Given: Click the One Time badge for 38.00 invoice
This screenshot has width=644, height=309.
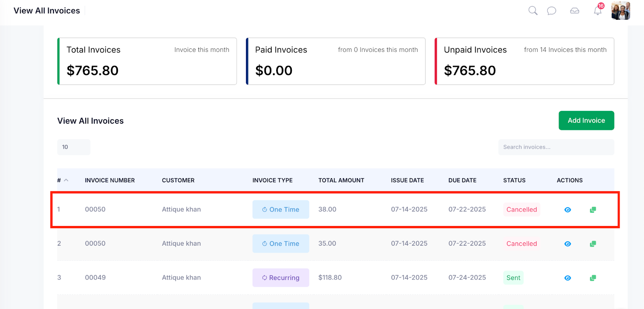Looking at the screenshot, I should tap(281, 209).
